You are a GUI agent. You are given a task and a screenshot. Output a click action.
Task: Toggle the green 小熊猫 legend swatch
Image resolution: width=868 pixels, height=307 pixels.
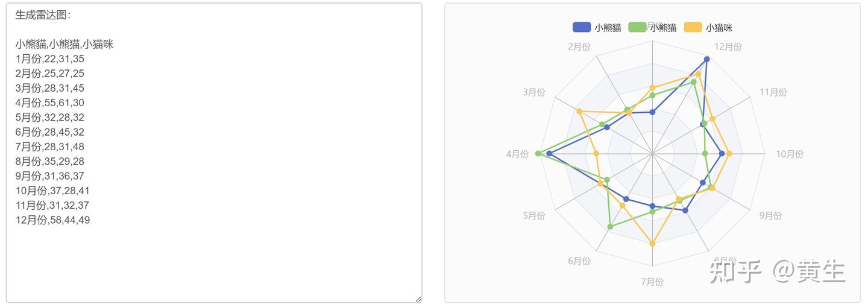(637, 27)
